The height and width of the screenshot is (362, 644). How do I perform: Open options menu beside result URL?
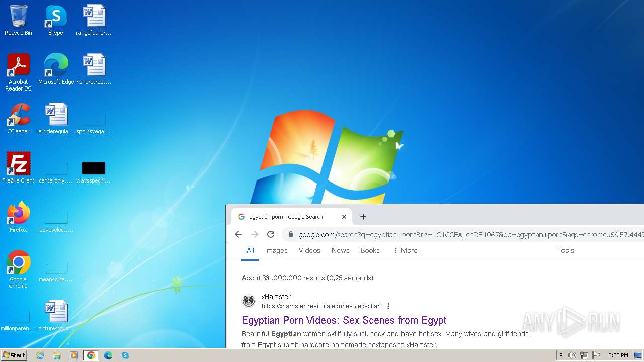tap(388, 306)
